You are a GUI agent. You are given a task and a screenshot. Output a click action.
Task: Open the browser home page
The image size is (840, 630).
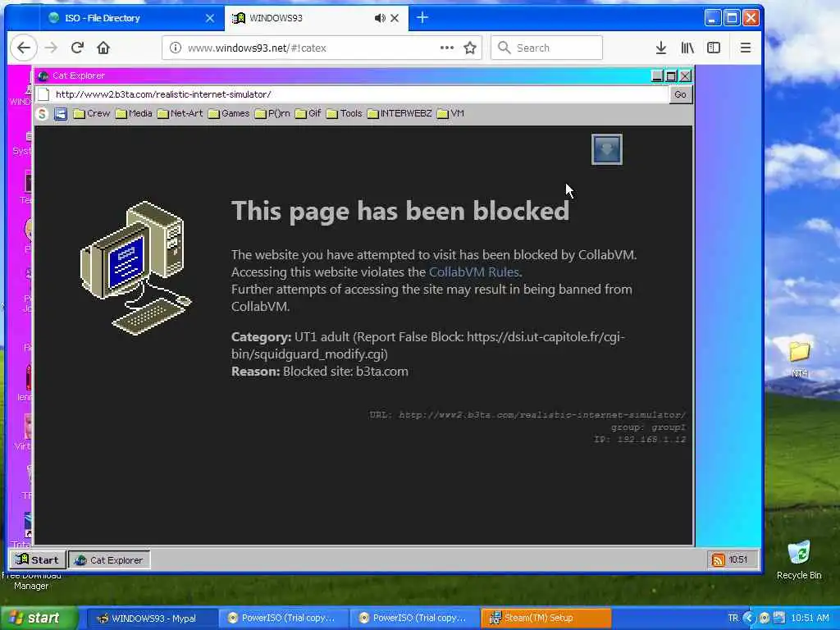[x=103, y=48]
